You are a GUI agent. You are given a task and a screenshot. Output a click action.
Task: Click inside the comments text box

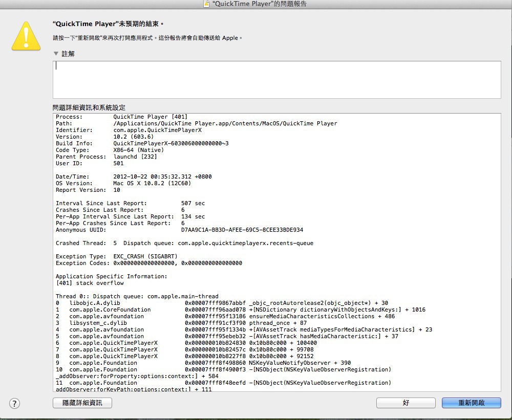click(277, 80)
